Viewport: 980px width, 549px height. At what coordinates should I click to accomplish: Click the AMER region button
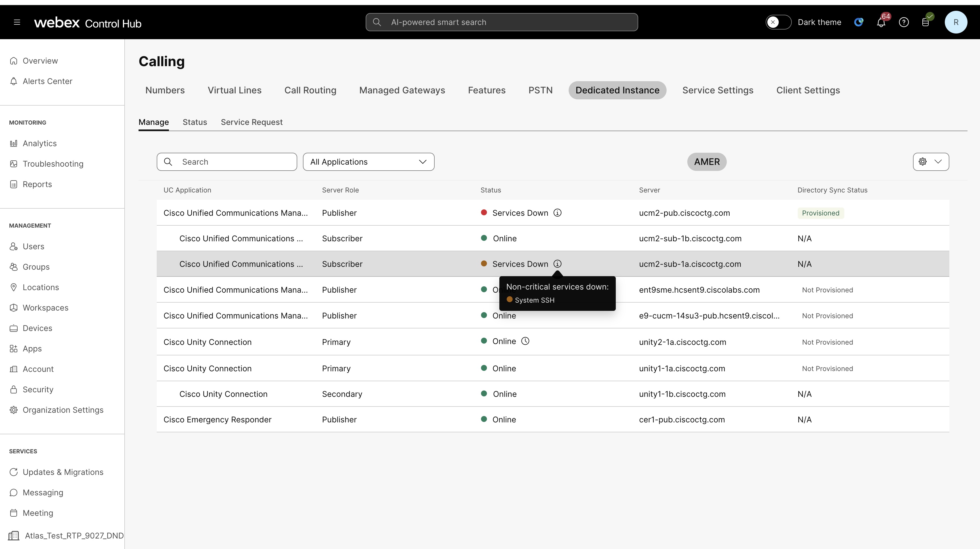706,162
